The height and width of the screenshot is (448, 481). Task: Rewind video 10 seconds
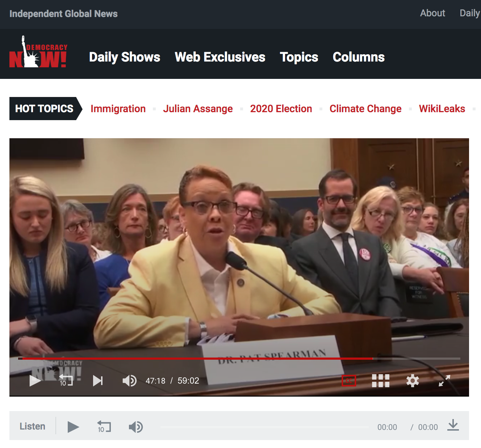coord(66,381)
